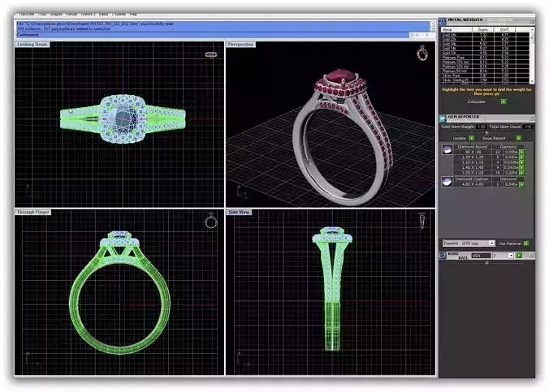This screenshot has width=549, height=392.
Task: Click the Calculate label
Action: click(476, 101)
